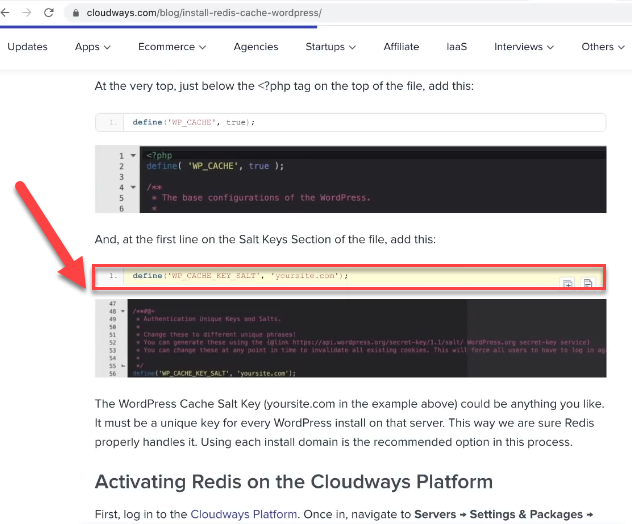
Task: Expand the Others dropdown menu
Action: click(x=603, y=47)
